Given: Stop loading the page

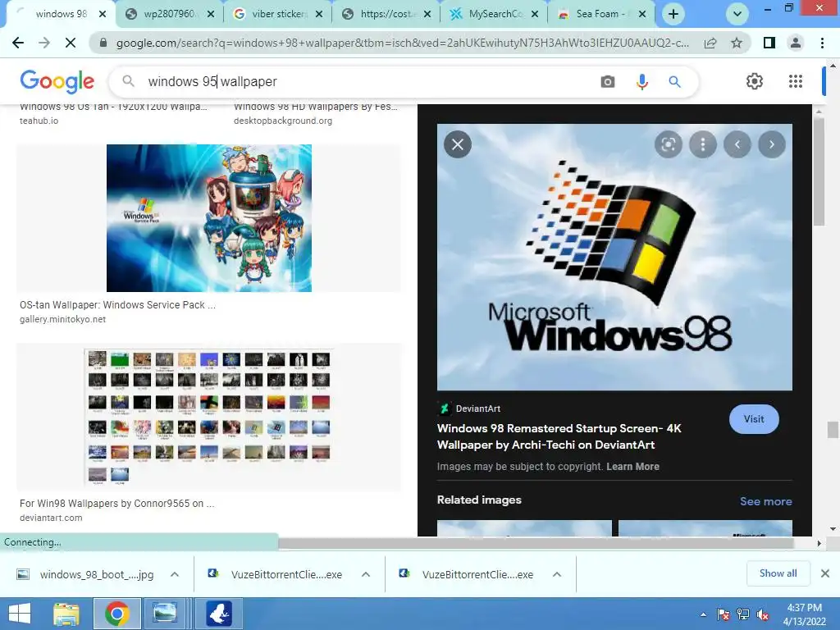Looking at the screenshot, I should (71, 43).
